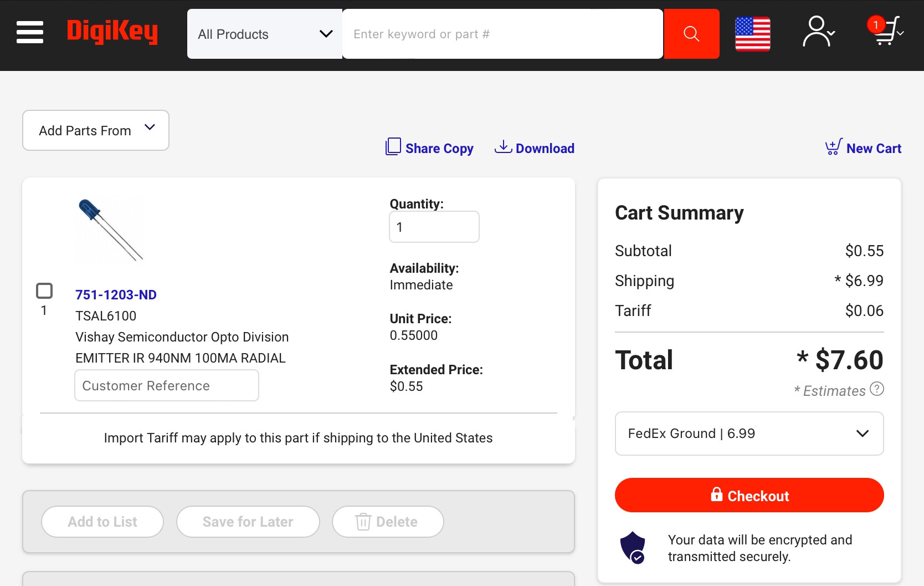
Task: Click the Delete button with trash icon
Action: pyautogui.click(x=388, y=522)
